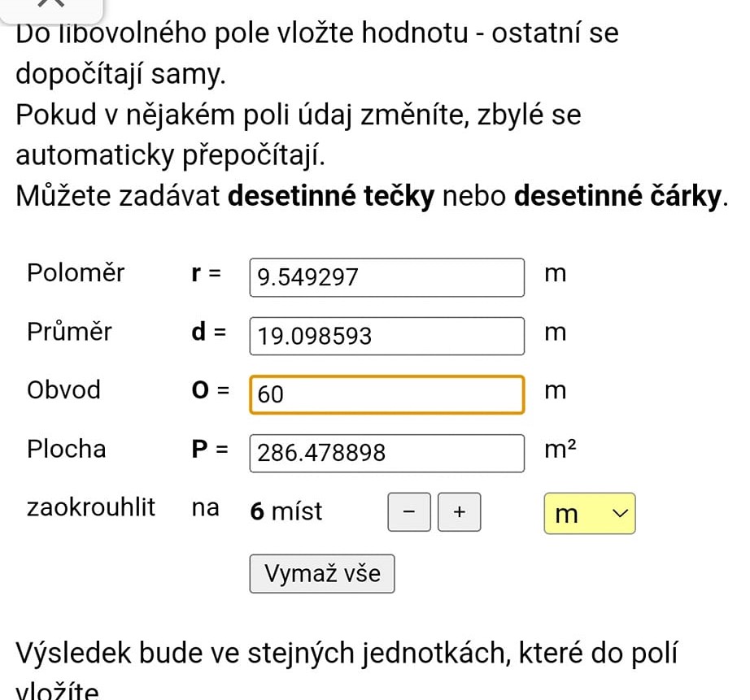Click the zaokrouhlit label
This screenshot has width=750, height=700.
pyautogui.click(x=91, y=508)
